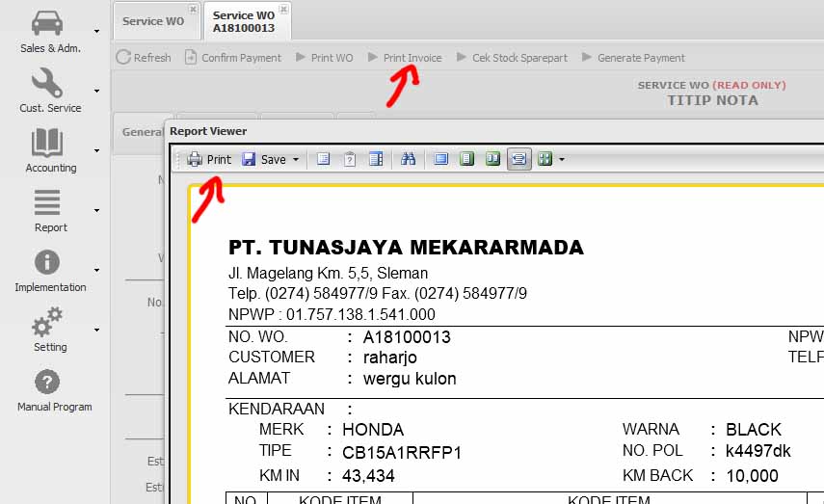Open the Sales & Adm. car icon
The width and height of the screenshot is (824, 504).
(x=47, y=23)
